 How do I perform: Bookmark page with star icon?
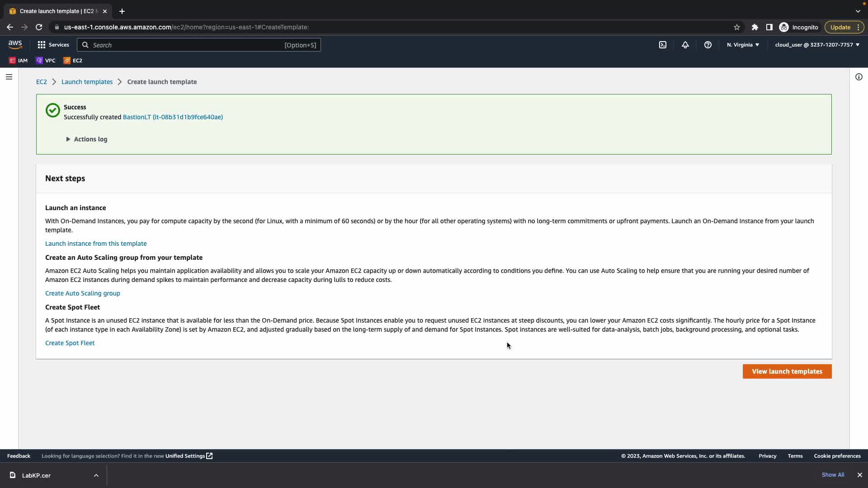click(x=737, y=27)
